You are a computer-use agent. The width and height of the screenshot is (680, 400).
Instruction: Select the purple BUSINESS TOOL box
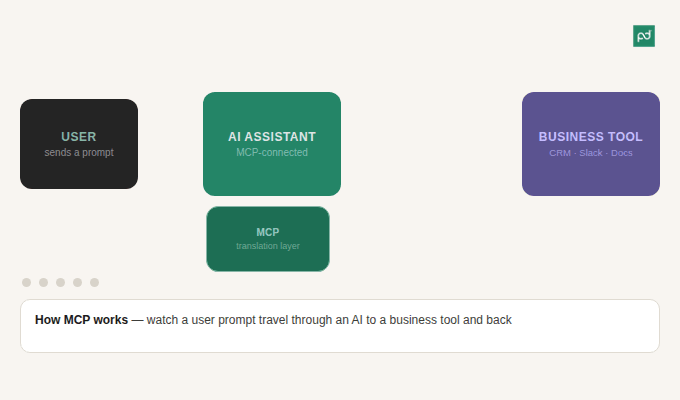point(591,144)
